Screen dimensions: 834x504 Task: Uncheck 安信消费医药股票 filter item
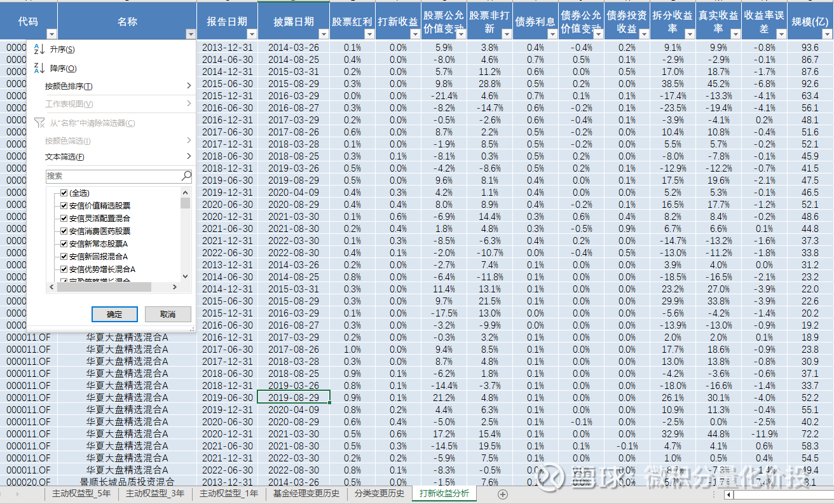click(64, 231)
